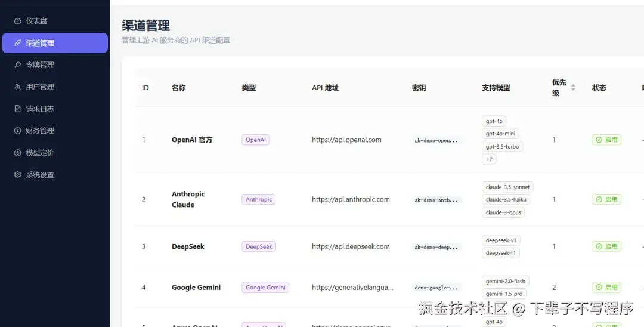Click the check icon in Google Gemini 启用 tag
Image resolution: width=644 pixels, height=327 pixels.
point(599,287)
